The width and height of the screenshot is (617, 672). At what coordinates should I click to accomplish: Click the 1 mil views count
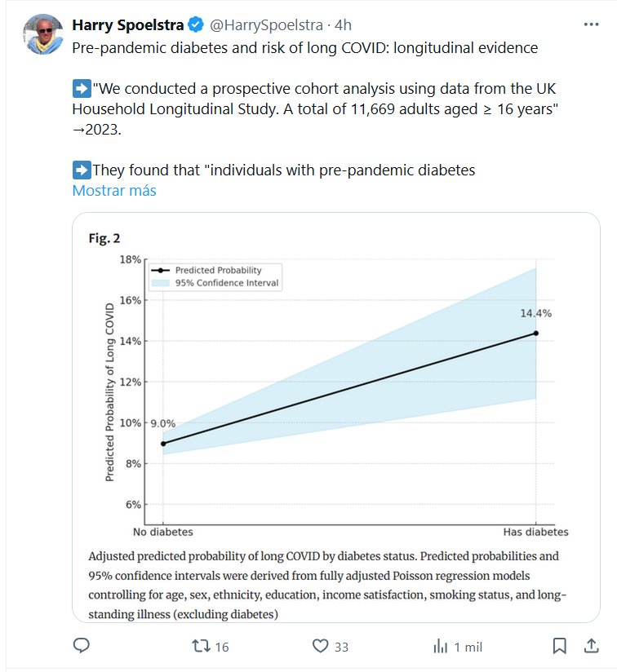click(468, 647)
